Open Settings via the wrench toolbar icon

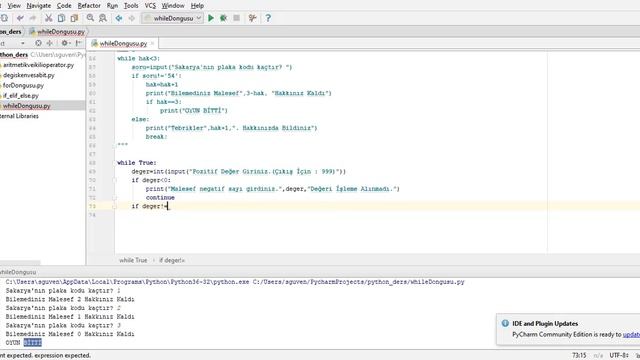(252, 18)
